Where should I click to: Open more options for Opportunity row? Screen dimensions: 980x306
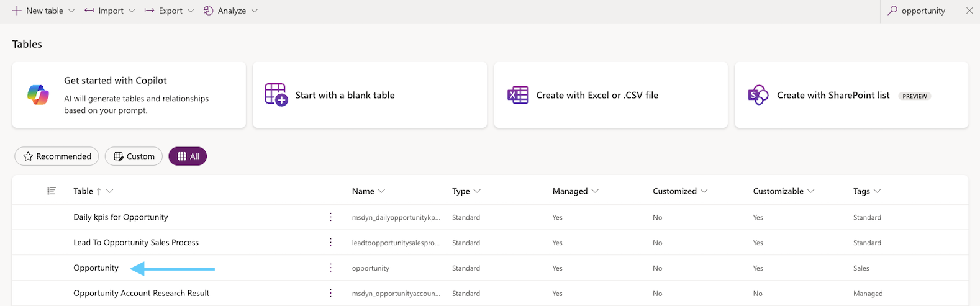click(x=331, y=268)
